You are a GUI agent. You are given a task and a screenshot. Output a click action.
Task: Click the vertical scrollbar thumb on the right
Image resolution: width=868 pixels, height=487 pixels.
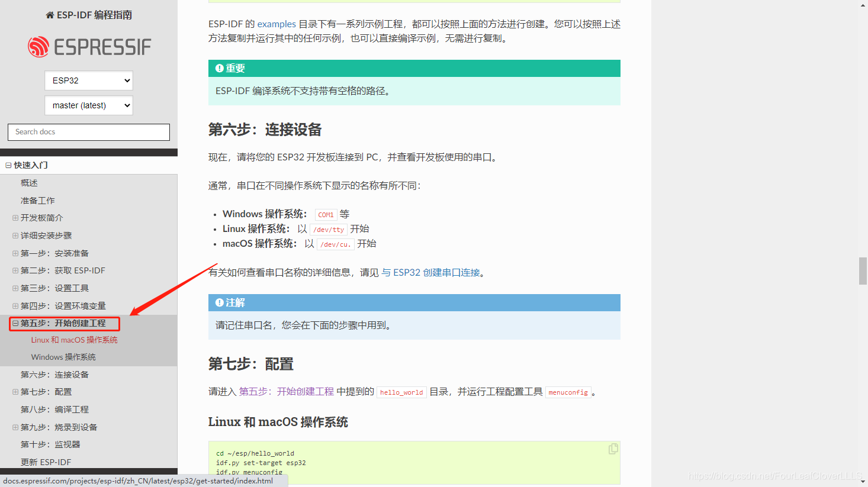coord(863,271)
